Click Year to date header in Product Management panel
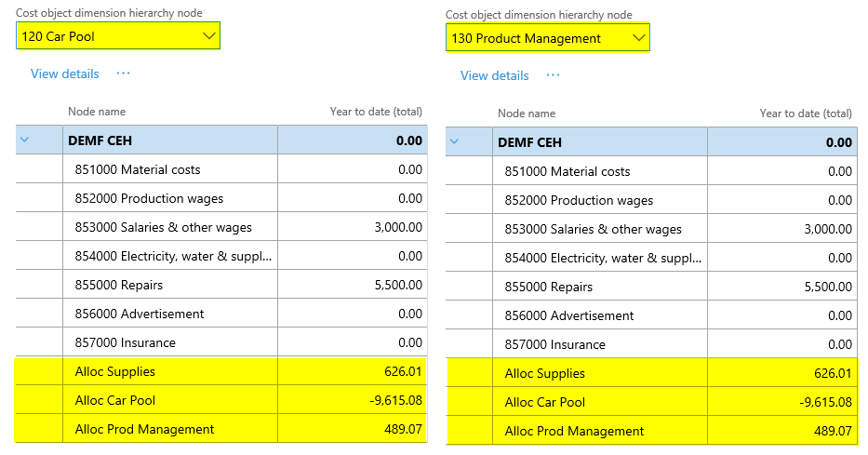The height and width of the screenshot is (455, 868). tap(806, 114)
